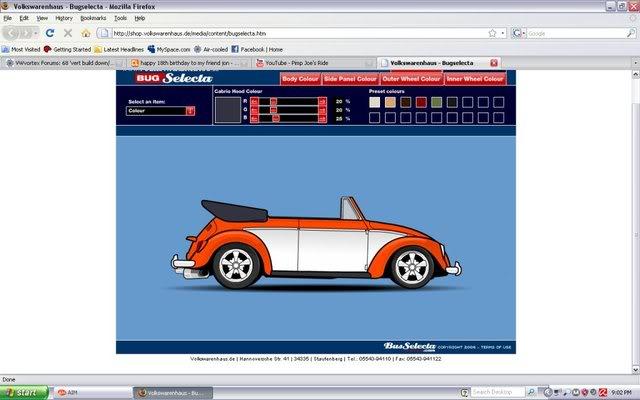Viewport: 640px width, 400px height.
Task: Click the R colour slider handle
Action: click(x=273, y=101)
